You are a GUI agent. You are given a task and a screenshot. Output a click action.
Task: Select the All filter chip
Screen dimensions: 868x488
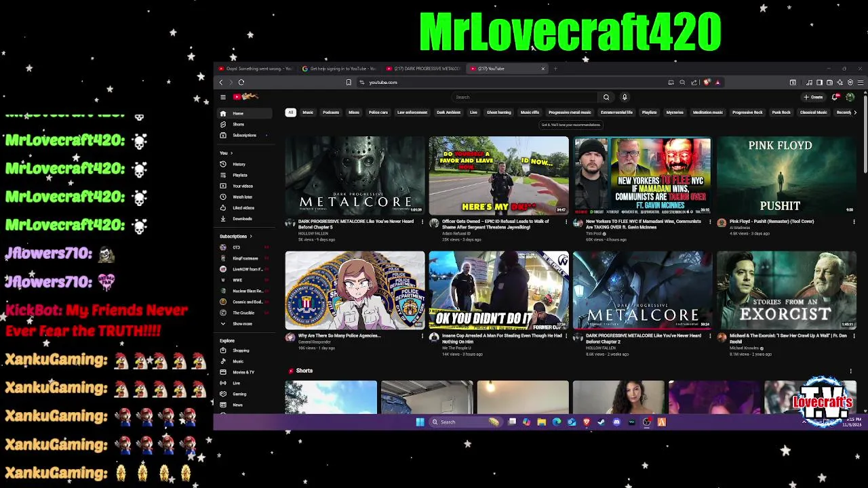(290, 113)
